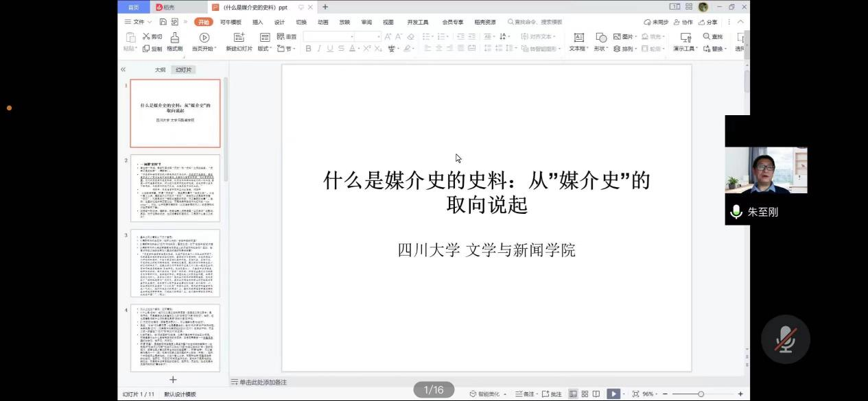868x401 pixels.
Task: Switch to slide sorter grid view
Action: coord(585,393)
